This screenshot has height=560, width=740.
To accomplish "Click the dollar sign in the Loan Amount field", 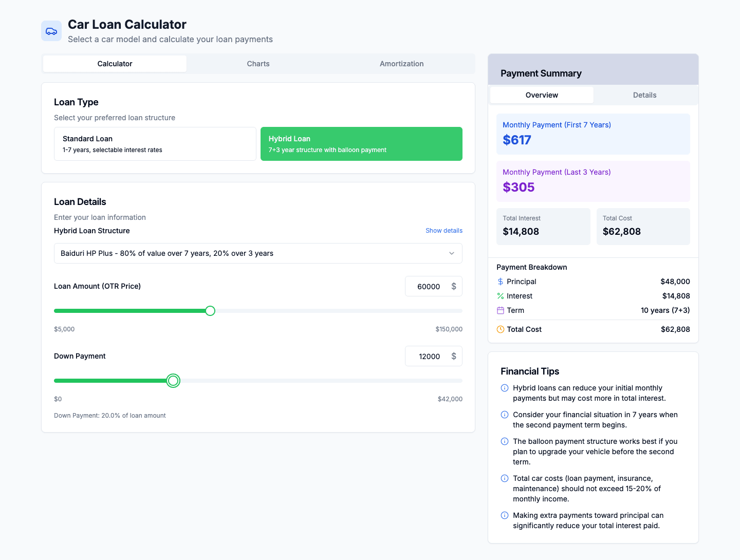I will 454,286.
